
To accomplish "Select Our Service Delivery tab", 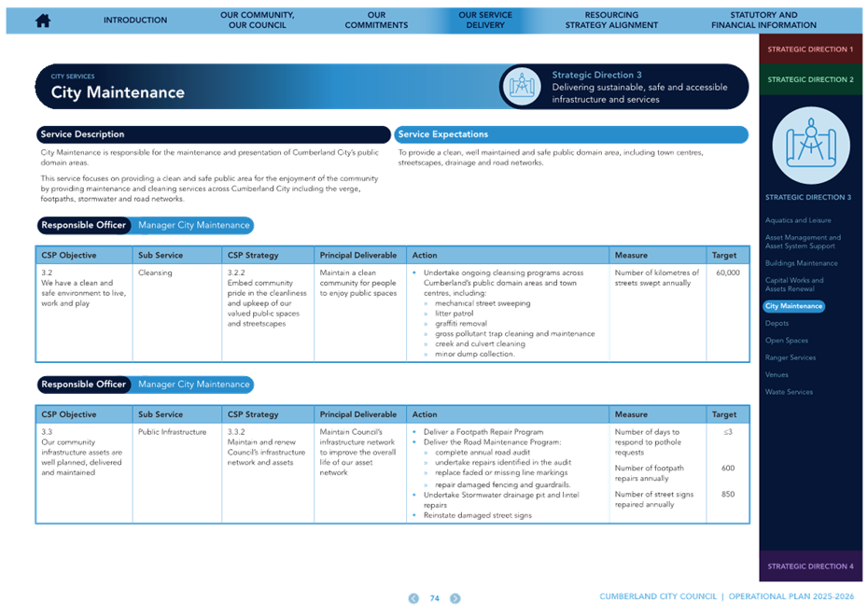I will coord(485,20).
